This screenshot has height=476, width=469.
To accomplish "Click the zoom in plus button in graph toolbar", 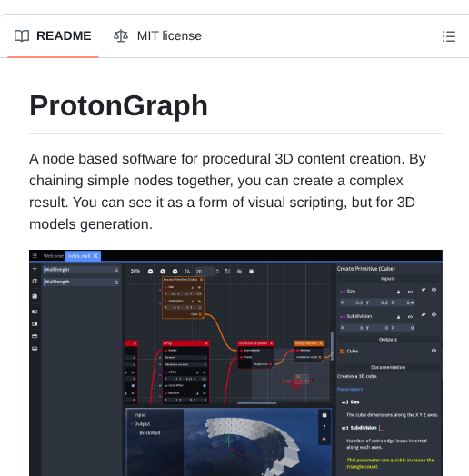I will tap(175, 272).
